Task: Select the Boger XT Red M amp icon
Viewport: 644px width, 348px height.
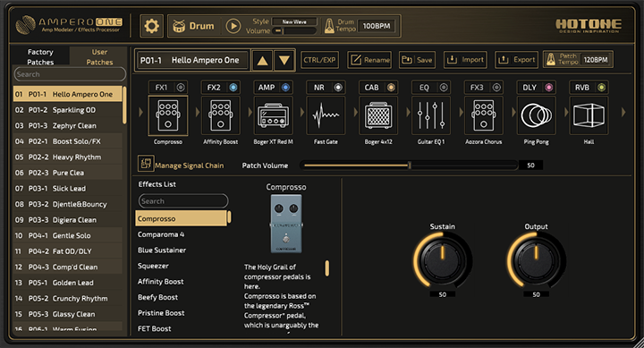Action: (273, 116)
